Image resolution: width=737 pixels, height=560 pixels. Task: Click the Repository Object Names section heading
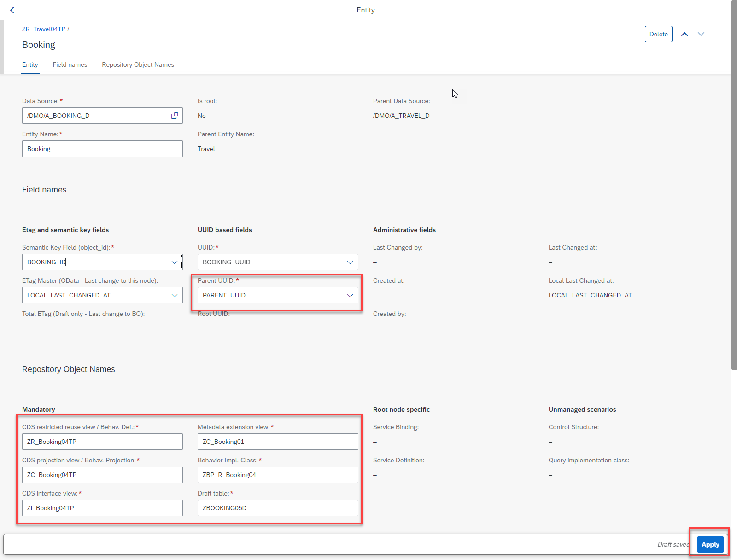pyautogui.click(x=69, y=369)
